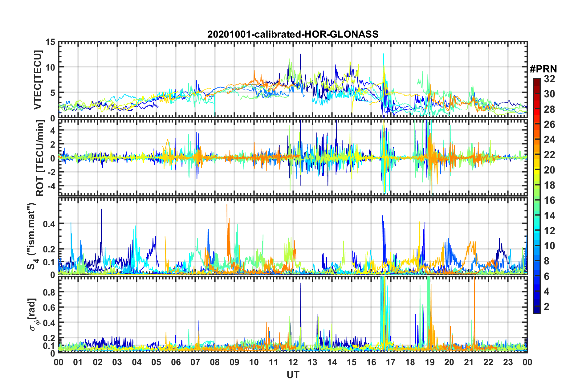The width and height of the screenshot is (586, 392).
Task: Select PRN colorbar tick label "18"
Action: pos(549,185)
